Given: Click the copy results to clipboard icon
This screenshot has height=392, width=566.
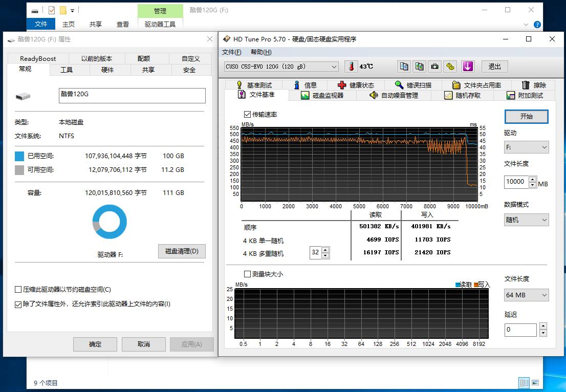Looking at the screenshot, I should point(404,67).
